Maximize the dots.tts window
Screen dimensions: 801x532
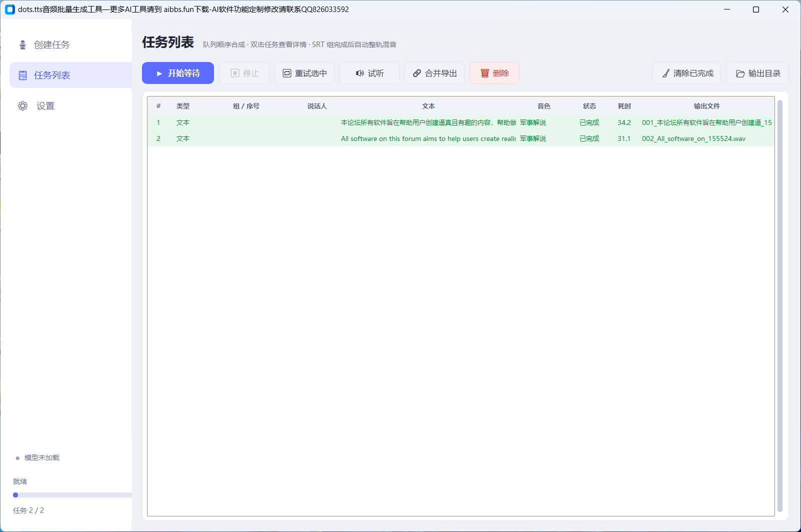coord(756,9)
